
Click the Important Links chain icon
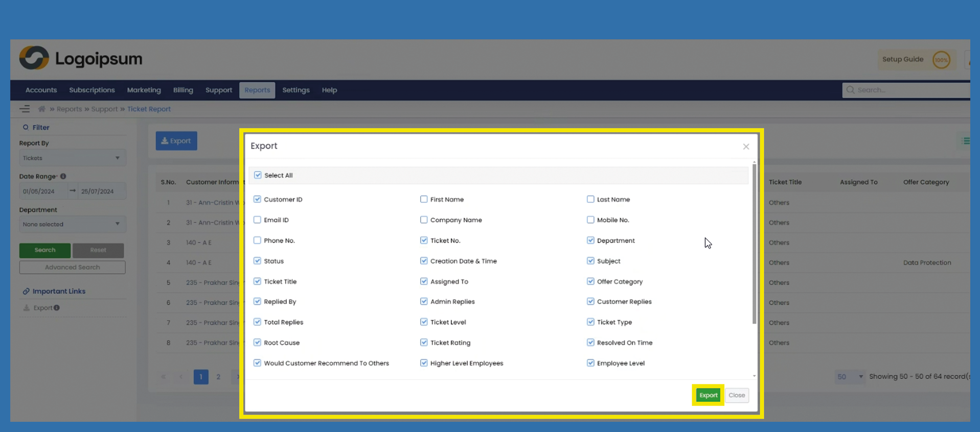pos(26,291)
